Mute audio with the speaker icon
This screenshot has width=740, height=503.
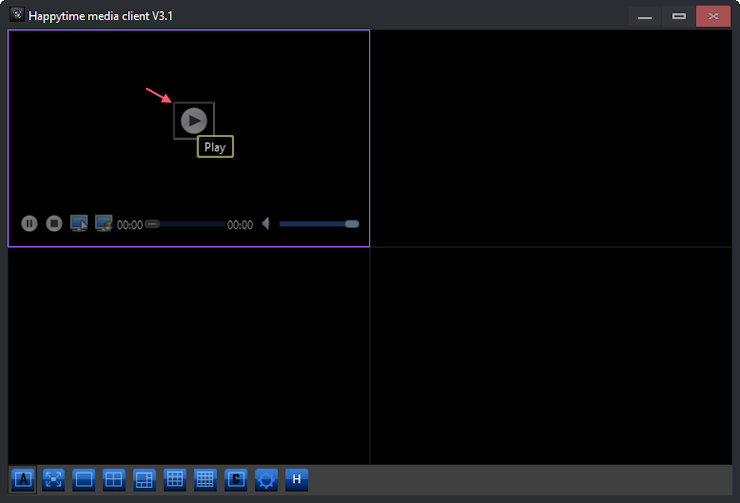point(266,223)
